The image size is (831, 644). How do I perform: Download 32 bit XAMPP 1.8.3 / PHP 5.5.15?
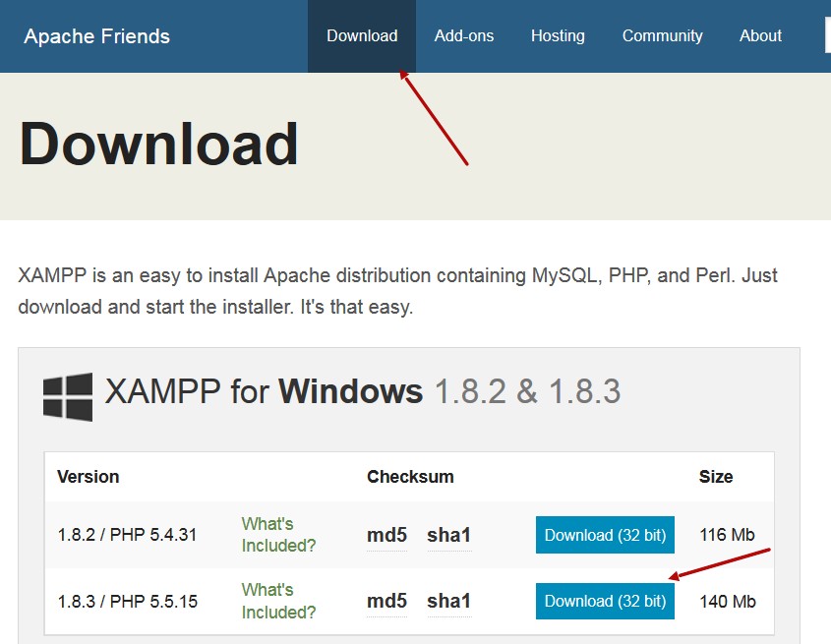coord(605,601)
